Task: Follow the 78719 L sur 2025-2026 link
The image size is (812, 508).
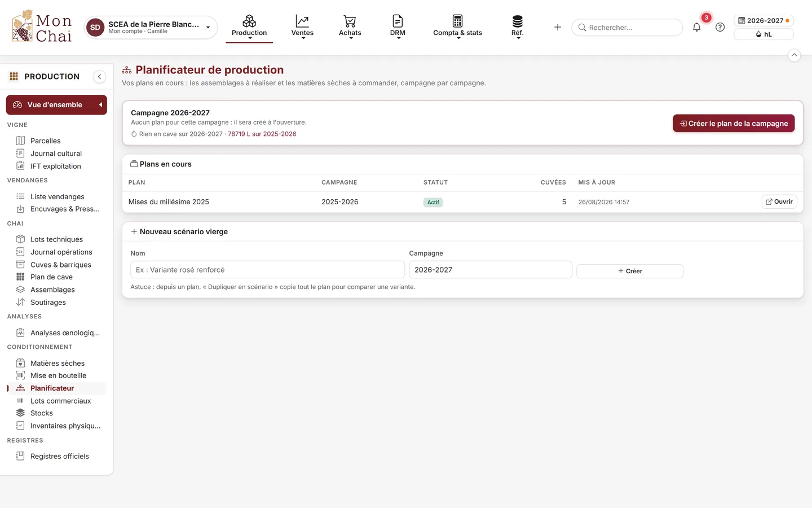Action: (x=262, y=134)
